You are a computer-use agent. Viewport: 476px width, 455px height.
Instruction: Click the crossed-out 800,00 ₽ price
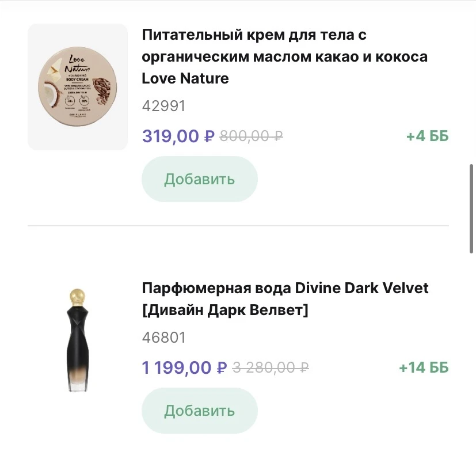pyautogui.click(x=251, y=136)
